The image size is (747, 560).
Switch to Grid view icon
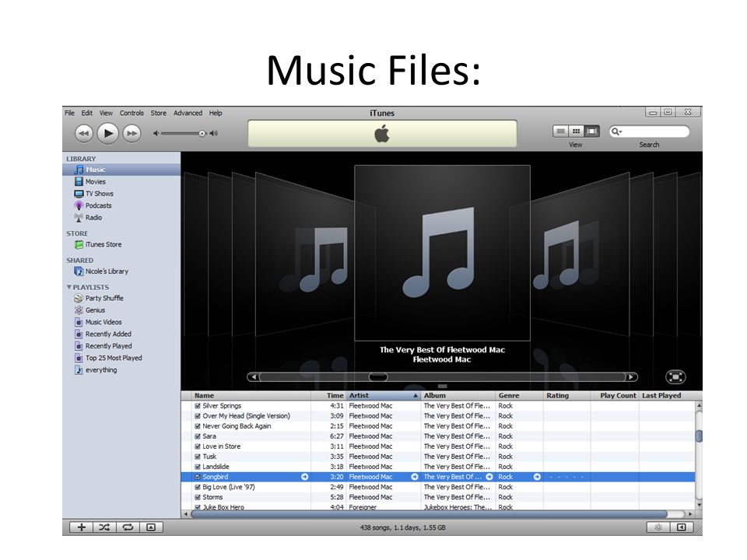(576, 131)
